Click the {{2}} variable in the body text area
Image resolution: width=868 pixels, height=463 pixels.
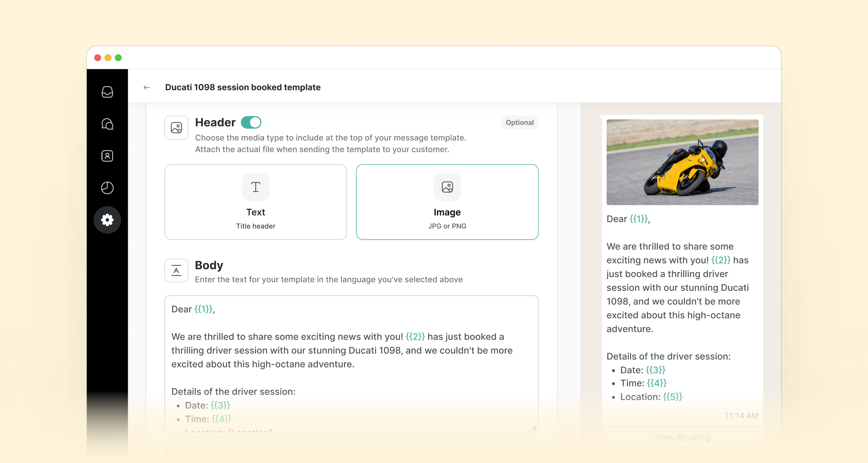[415, 337]
